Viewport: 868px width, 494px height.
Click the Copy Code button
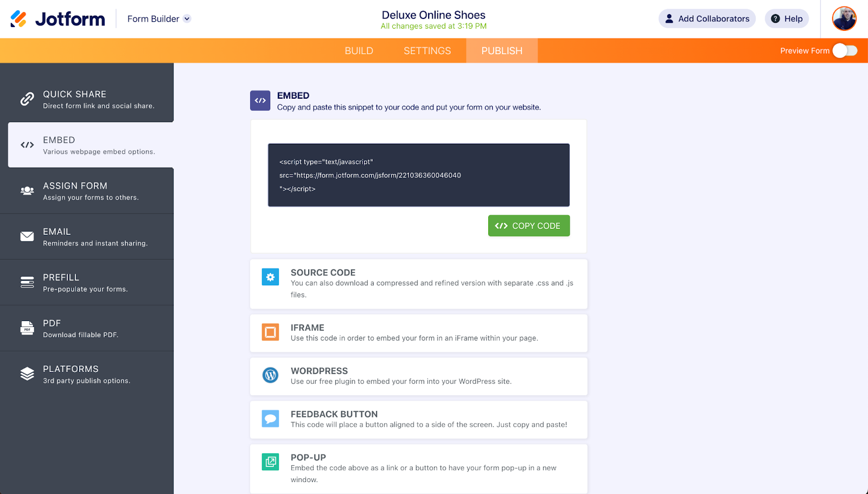529,226
